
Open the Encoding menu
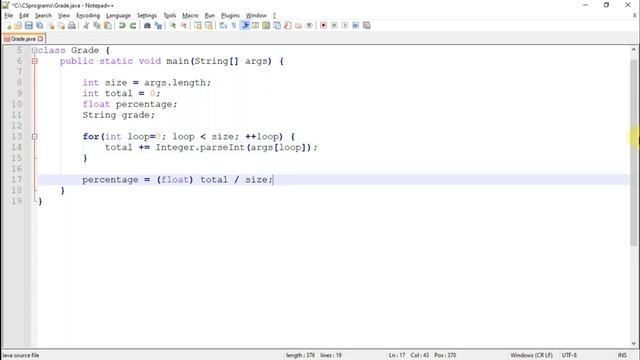click(88, 16)
